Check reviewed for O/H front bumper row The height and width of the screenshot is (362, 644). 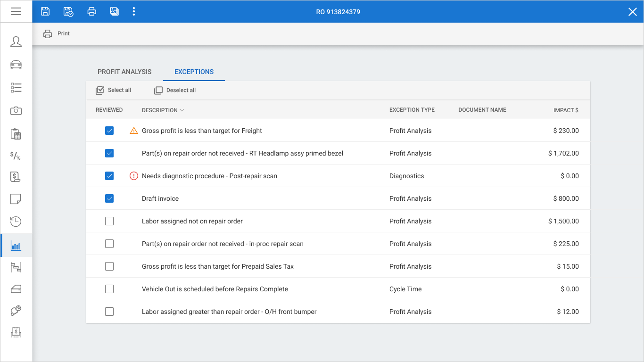tap(109, 312)
